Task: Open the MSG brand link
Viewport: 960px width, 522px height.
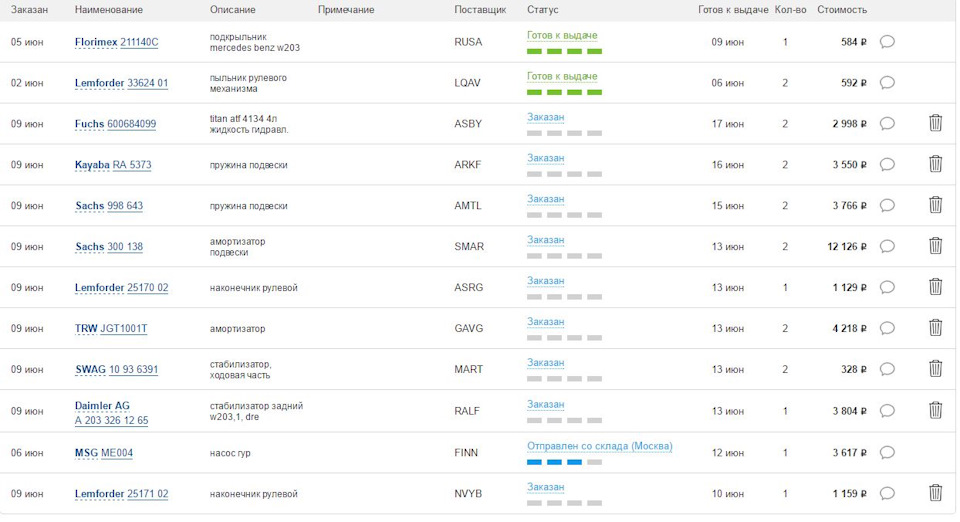Action: click(86, 453)
